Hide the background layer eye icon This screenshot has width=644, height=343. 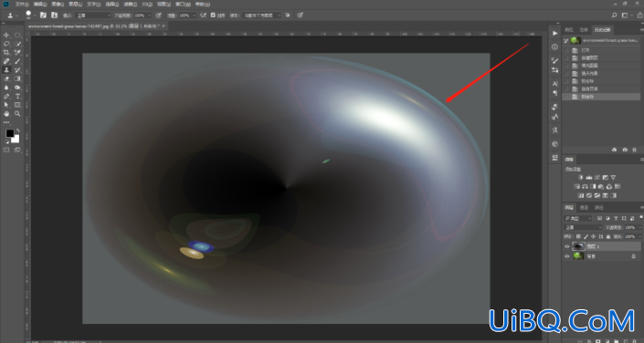[566, 256]
